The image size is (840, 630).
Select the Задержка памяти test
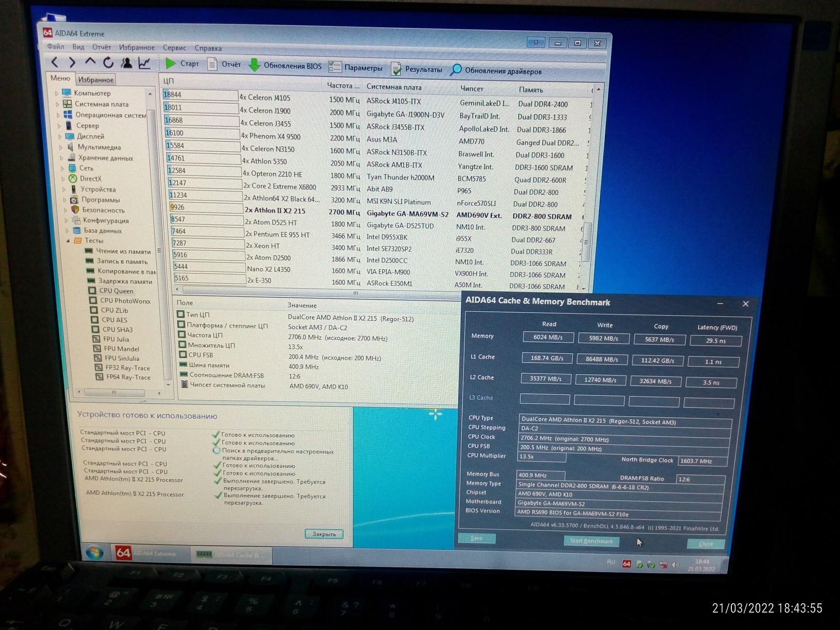(x=119, y=281)
